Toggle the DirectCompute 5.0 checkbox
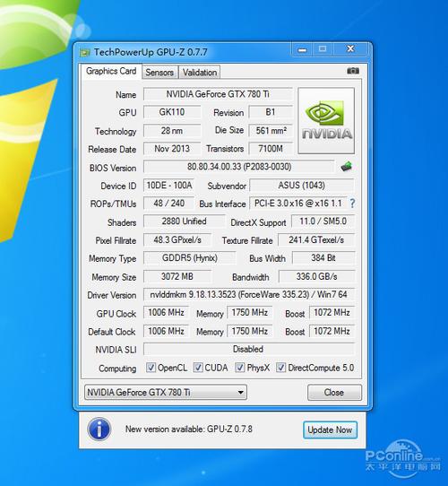Screen dimensions: 448x486 pyautogui.click(x=280, y=368)
